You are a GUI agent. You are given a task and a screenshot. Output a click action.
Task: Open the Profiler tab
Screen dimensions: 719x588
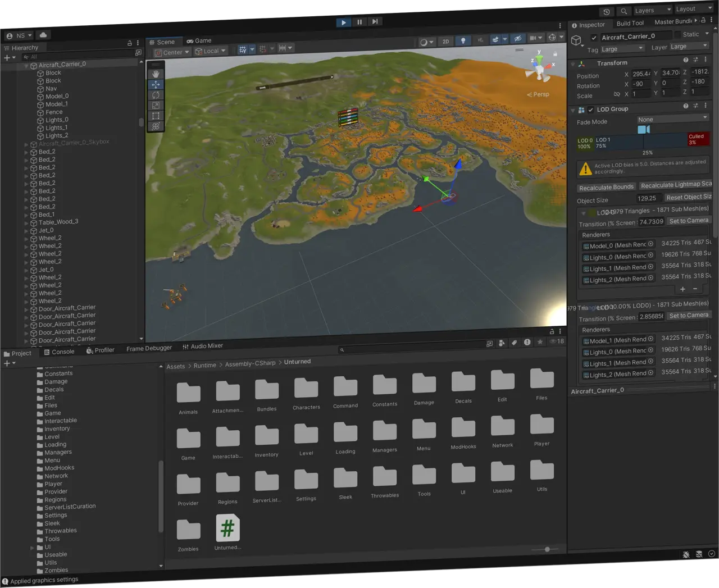point(100,350)
